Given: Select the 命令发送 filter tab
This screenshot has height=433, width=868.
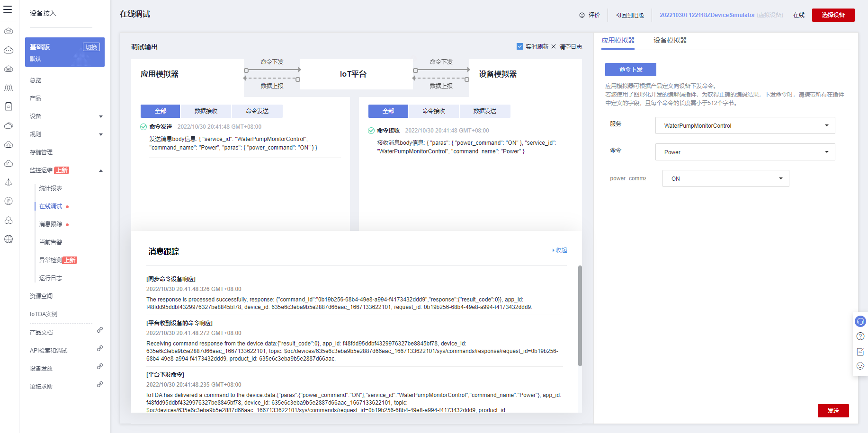Looking at the screenshot, I should (257, 111).
